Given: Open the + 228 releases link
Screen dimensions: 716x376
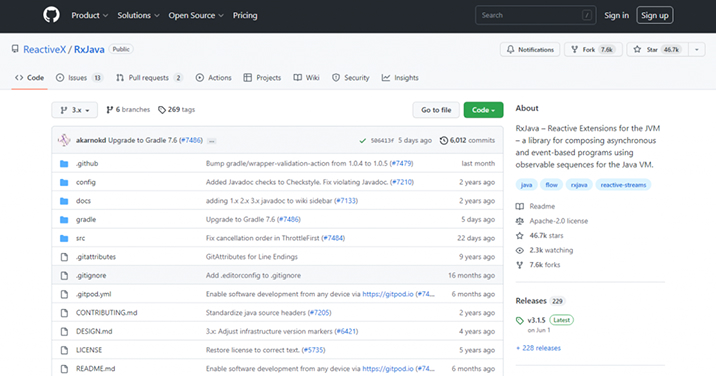Looking at the screenshot, I should [x=538, y=348].
